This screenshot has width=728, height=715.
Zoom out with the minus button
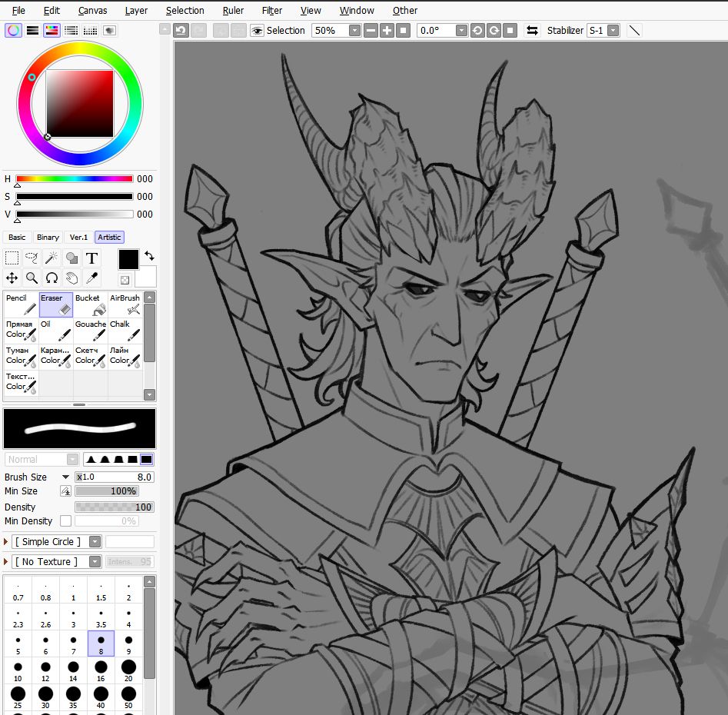click(371, 31)
